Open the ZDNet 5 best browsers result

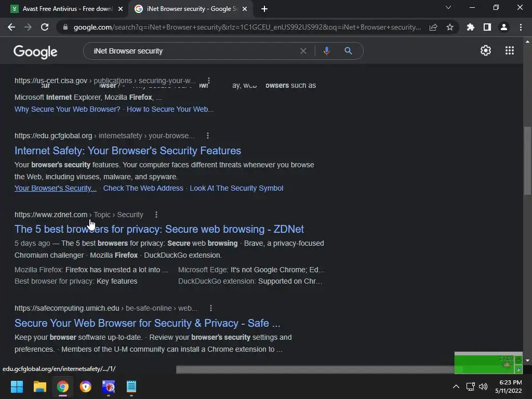pos(159,229)
